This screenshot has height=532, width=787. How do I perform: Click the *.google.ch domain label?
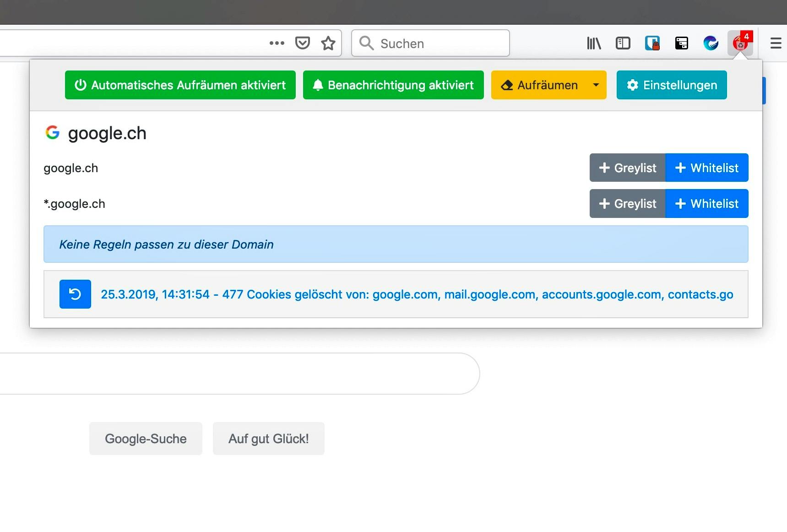(x=74, y=204)
